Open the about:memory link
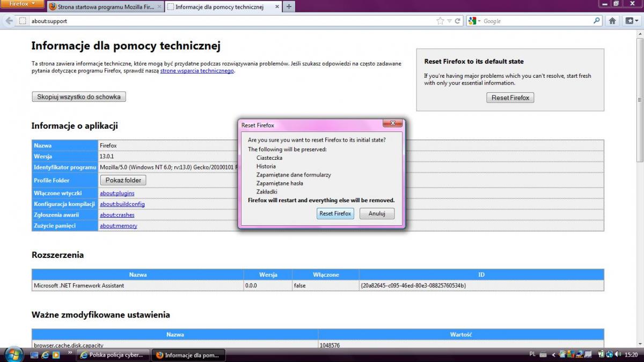 (x=119, y=226)
